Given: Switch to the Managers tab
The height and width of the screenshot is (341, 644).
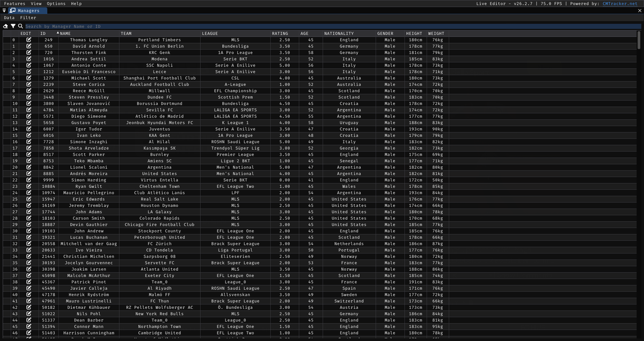Looking at the screenshot, I should [30, 10].
